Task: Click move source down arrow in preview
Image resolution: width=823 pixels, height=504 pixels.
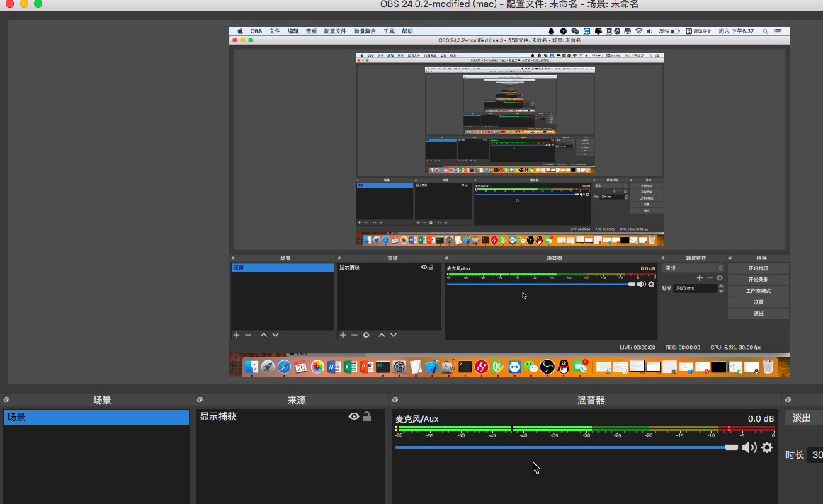Action: click(394, 335)
